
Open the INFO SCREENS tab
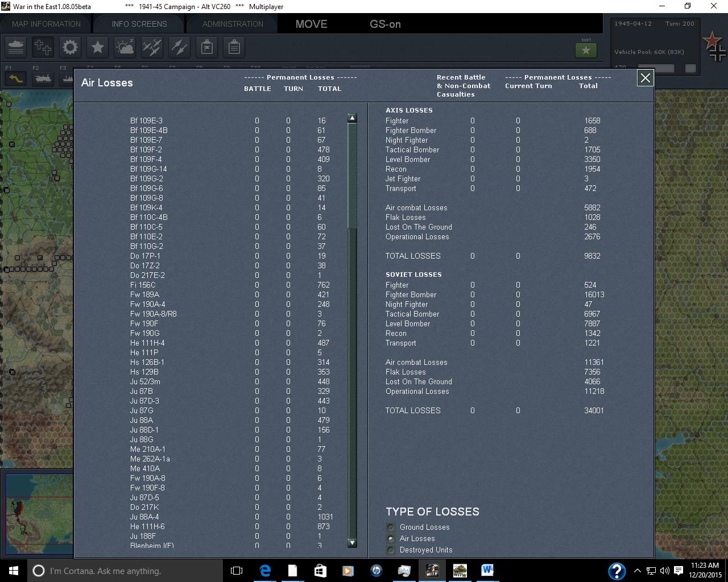[139, 24]
